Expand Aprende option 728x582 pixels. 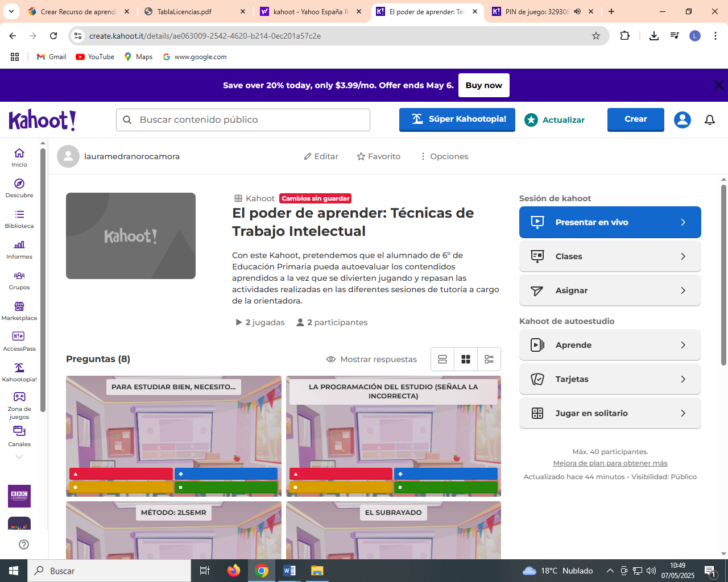pos(610,345)
